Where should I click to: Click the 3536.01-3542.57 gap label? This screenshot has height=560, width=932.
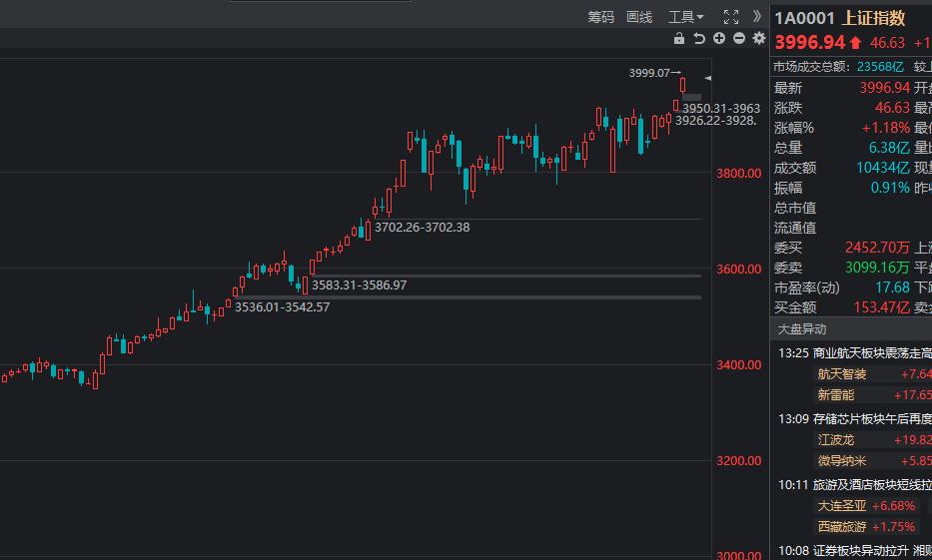282,307
